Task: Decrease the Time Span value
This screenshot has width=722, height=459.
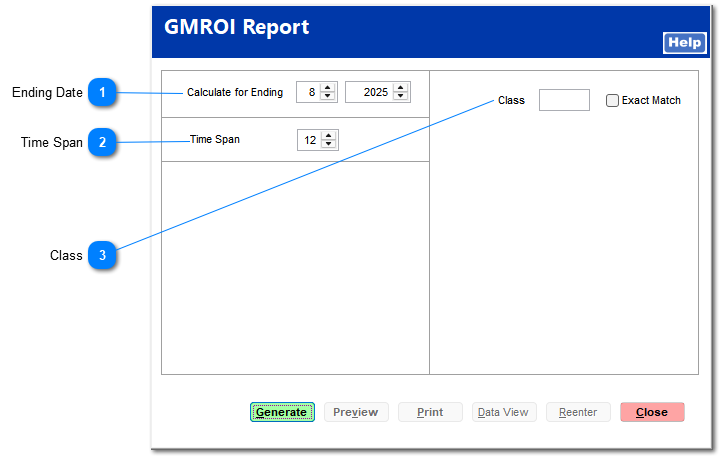Action: (x=329, y=144)
